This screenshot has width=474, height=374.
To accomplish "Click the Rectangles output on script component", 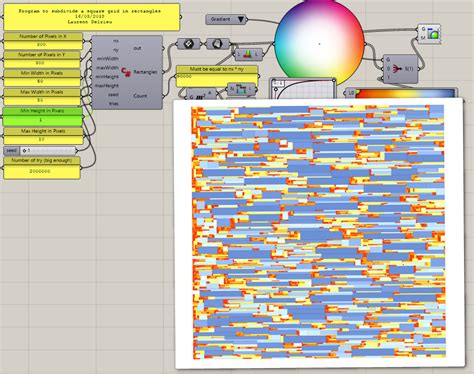I will pyautogui.click(x=145, y=72).
